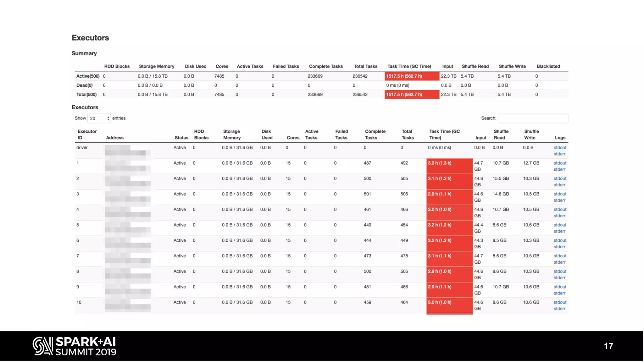The width and height of the screenshot is (644, 362).
Task: Open stdout log for executor 1
Action: pos(560,163)
